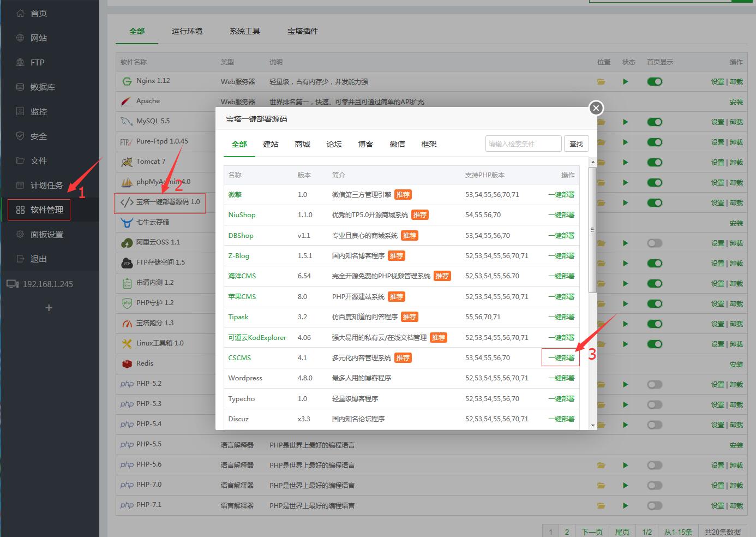Click 卸载 for Nginx 1.12
Image resolution: width=756 pixels, height=537 pixels.
point(736,82)
